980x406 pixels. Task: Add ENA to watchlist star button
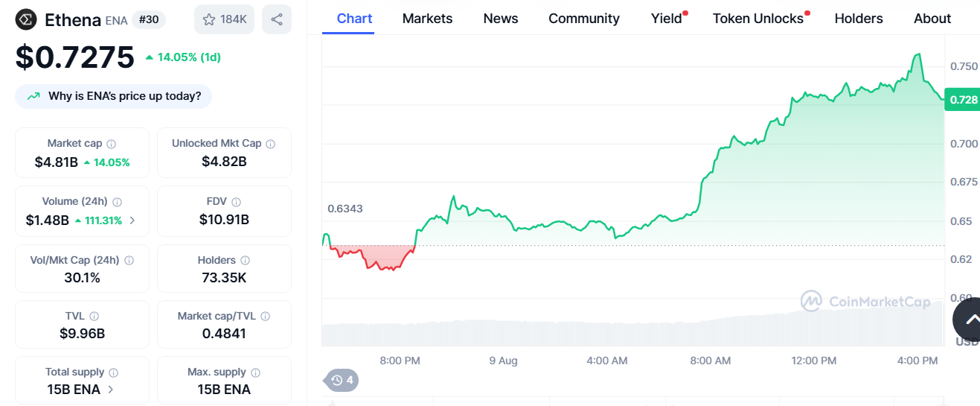coord(224,19)
